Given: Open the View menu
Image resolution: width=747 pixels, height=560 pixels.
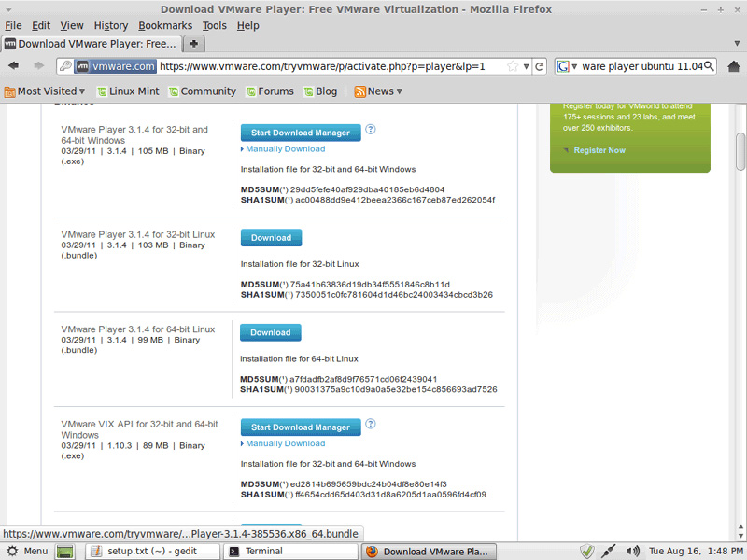Looking at the screenshot, I should [x=72, y=26].
